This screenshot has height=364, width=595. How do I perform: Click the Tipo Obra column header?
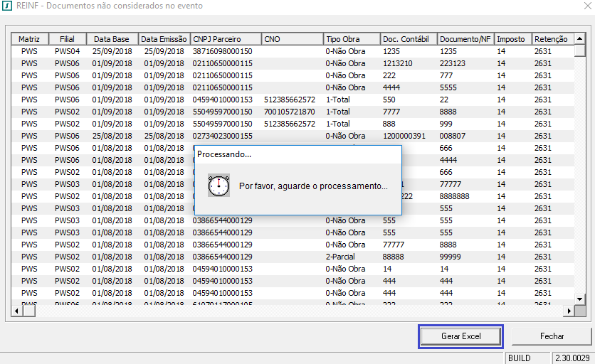[351, 39]
